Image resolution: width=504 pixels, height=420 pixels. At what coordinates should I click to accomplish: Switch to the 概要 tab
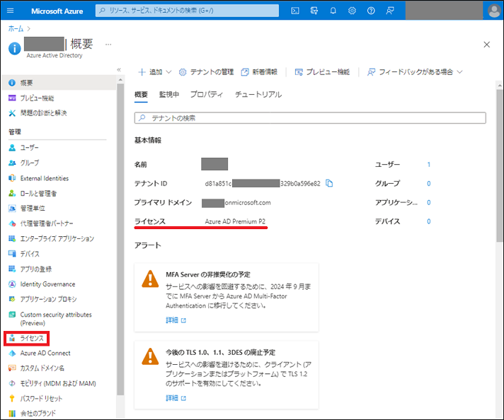pyautogui.click(x=141, y=95)
